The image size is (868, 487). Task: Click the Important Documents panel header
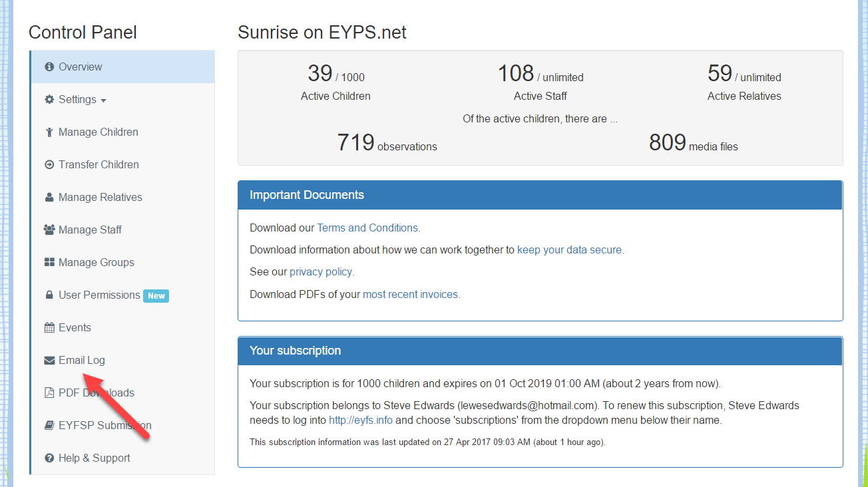[541, 195]
